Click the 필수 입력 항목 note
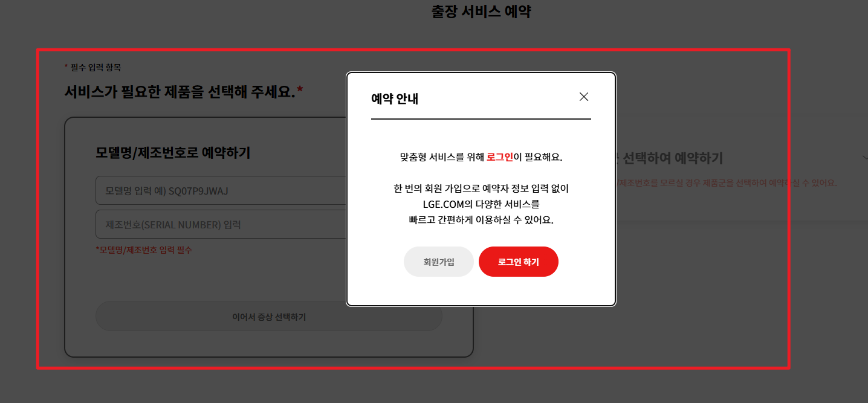Image resolution: width=868 pixels, height=403 pixels. pos(92,67)
